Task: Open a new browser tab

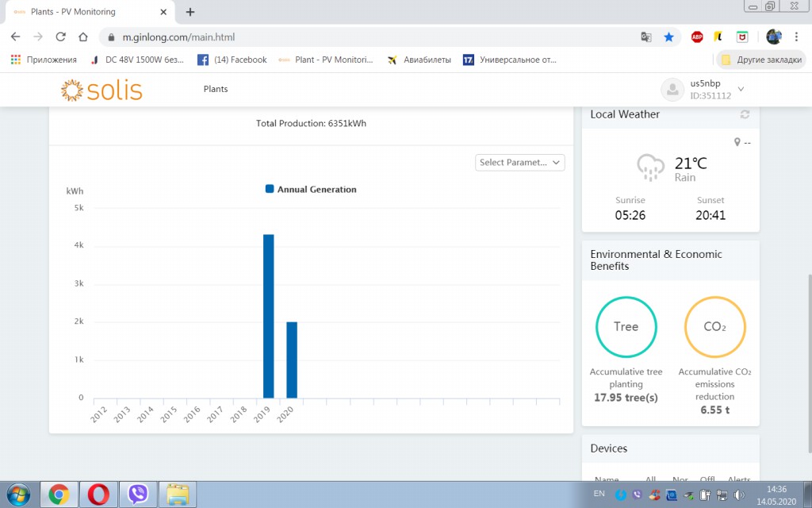Action: tap(190, 12)
